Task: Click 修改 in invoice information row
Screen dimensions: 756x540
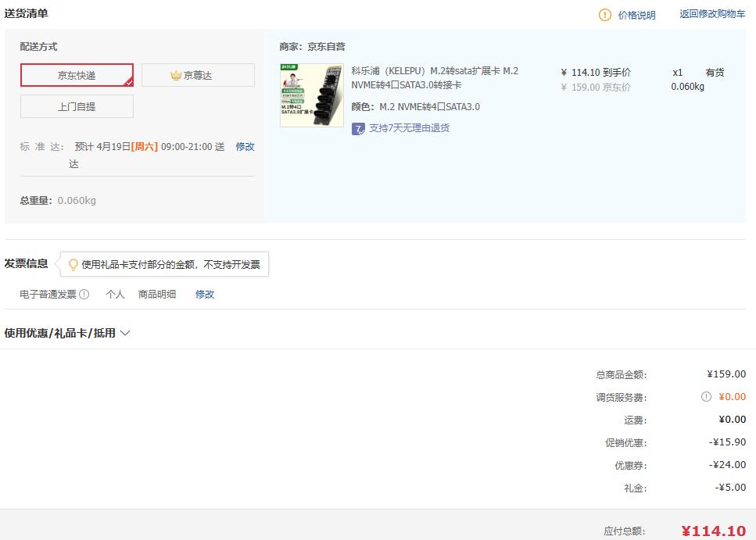Action: (204, 294)
